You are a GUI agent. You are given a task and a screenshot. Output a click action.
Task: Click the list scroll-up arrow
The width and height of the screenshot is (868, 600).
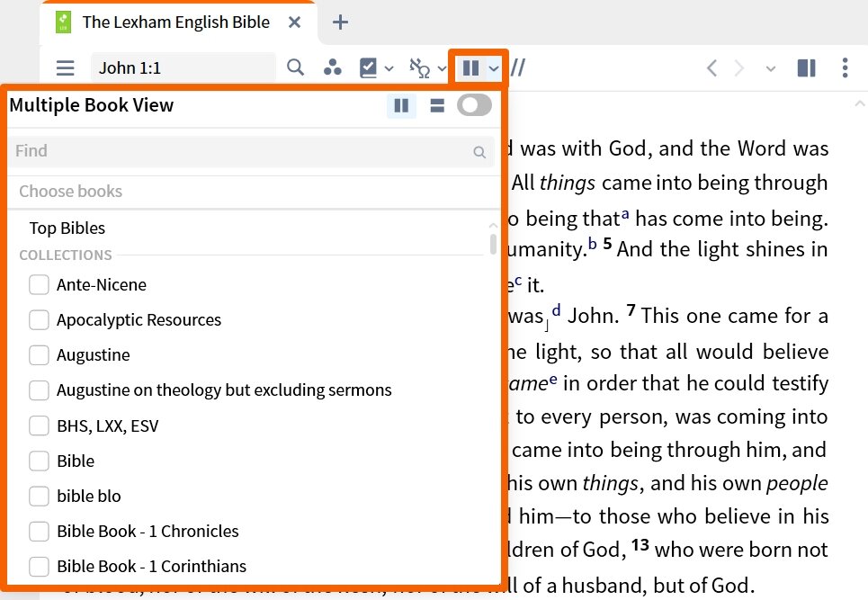(x=493, y=225)
